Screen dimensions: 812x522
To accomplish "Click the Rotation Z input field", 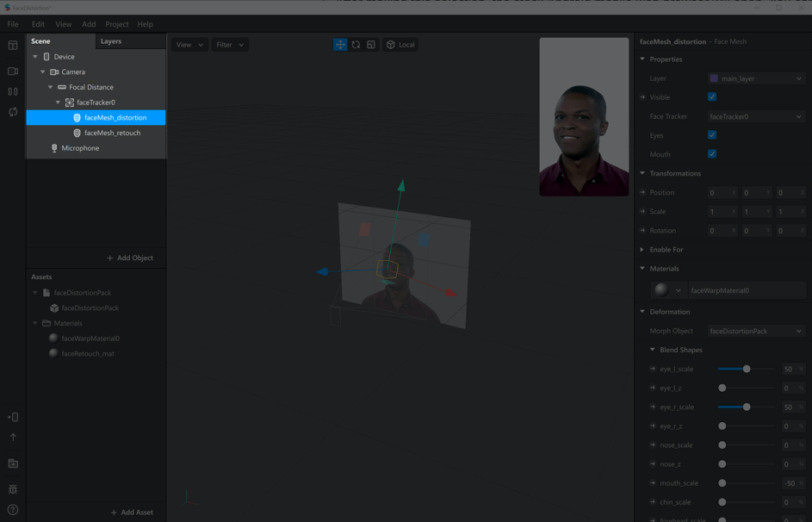I will 790,231.
